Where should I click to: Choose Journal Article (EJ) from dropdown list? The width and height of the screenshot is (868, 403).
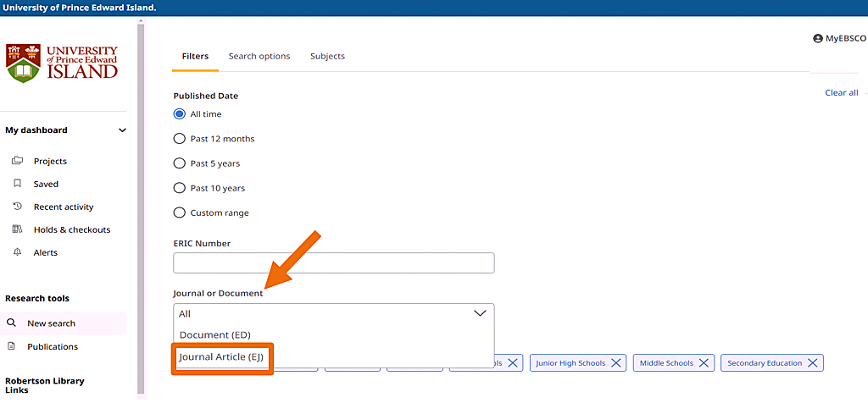pos(221,357)
